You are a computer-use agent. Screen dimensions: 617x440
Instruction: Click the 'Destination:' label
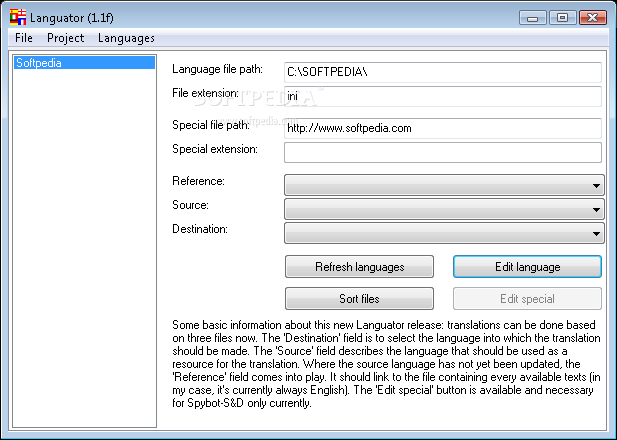(x=200, y=229)
